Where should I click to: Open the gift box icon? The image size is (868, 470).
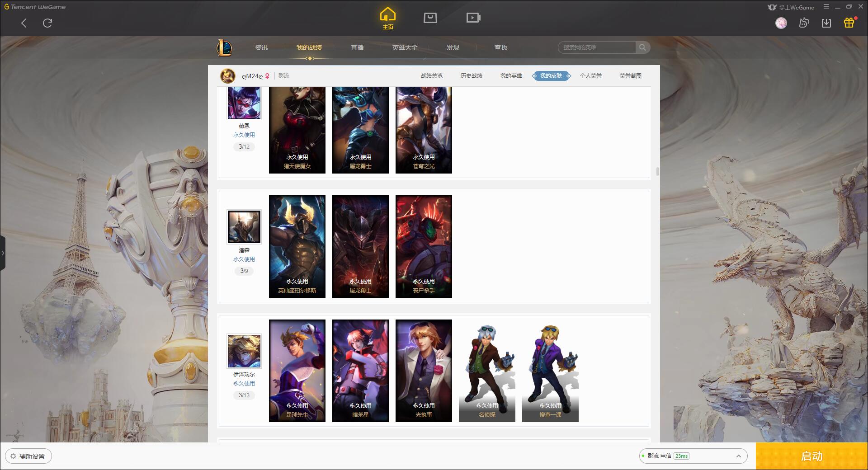pyautogui.click(x=849, y=23)
